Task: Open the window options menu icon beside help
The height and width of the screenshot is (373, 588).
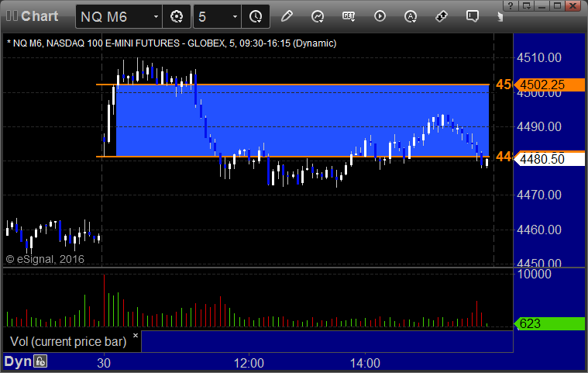Action: click(x=527, y=5)
